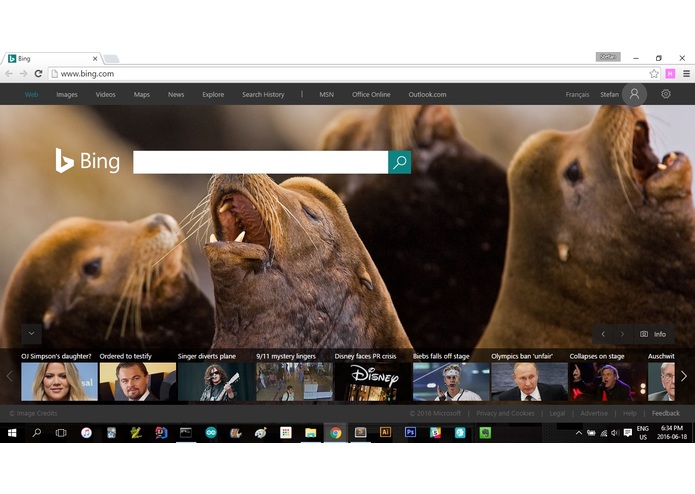The height and width of the screenshot is (494, 695).
Task: Open Olympics ban 'unfair' thumbnail
Action: click(529, 381)
